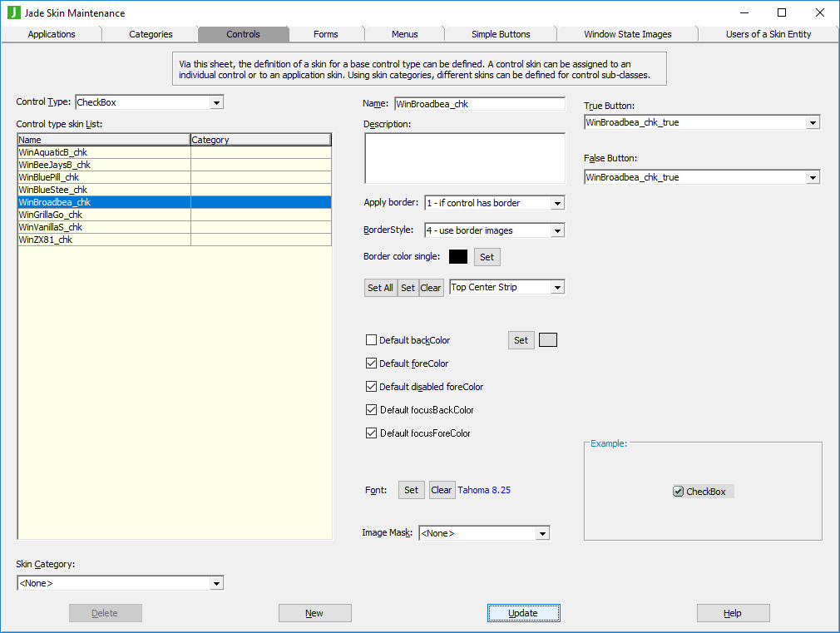The width and height of the screenshot is (840, 633).
Task: Toggle the example CheckBox in preview
Action: click(x=679, y=492)
